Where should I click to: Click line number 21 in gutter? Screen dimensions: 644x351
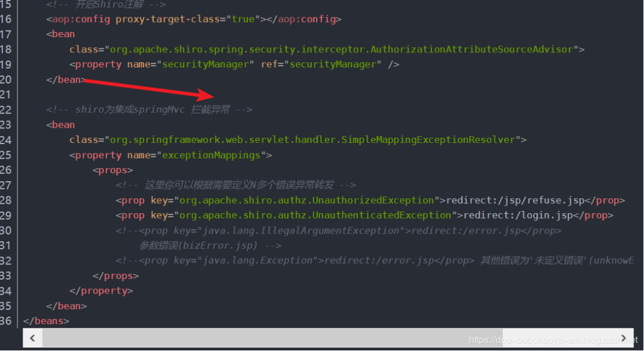click(x=5, y=95)
